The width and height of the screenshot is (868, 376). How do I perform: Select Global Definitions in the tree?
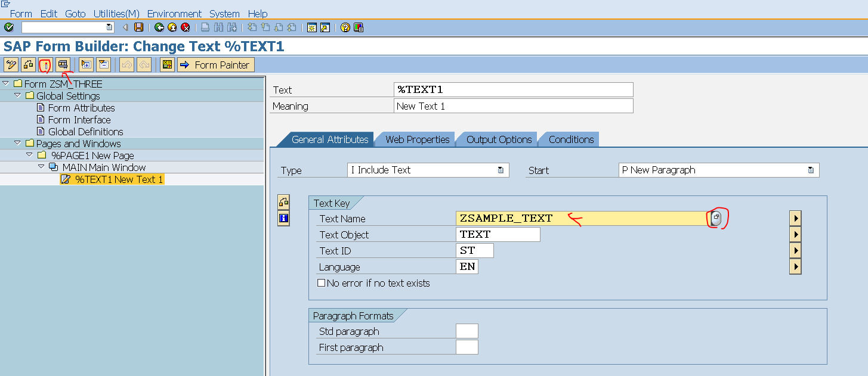85,132
